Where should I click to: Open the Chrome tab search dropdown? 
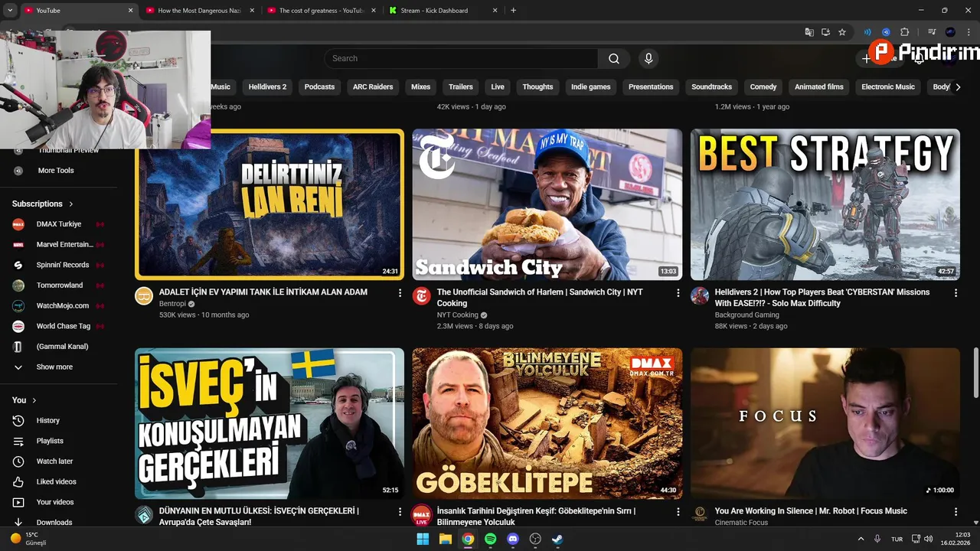(x=10, y=10)
